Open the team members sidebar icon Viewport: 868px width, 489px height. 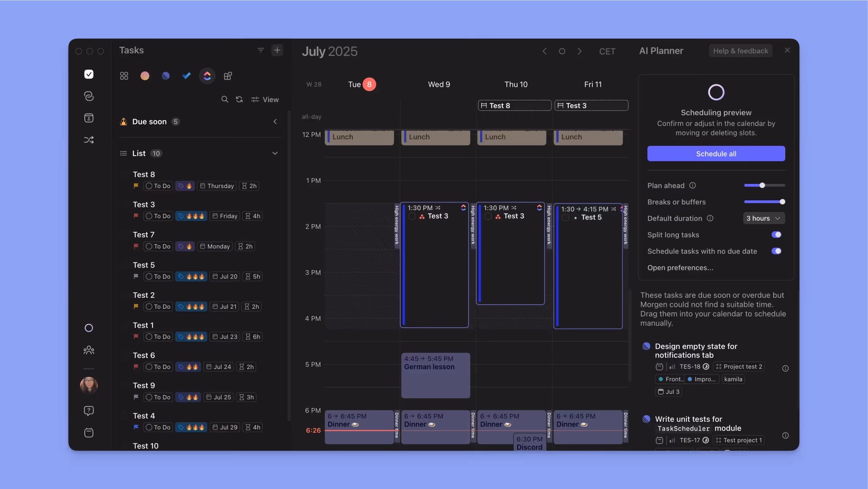pos(89,350)
